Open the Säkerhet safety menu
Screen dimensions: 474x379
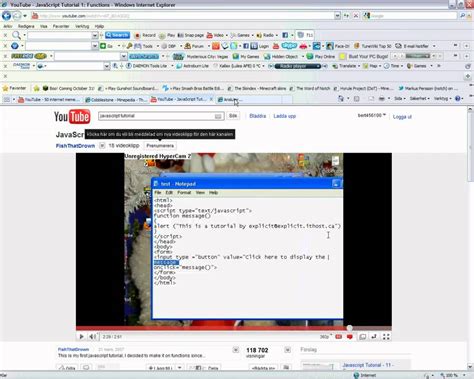pyautogui.click(x=419, y=98)
